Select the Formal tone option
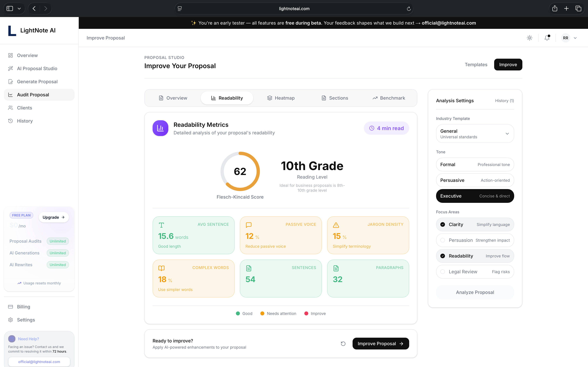The image size is (588, 367). tap(475, 164)
